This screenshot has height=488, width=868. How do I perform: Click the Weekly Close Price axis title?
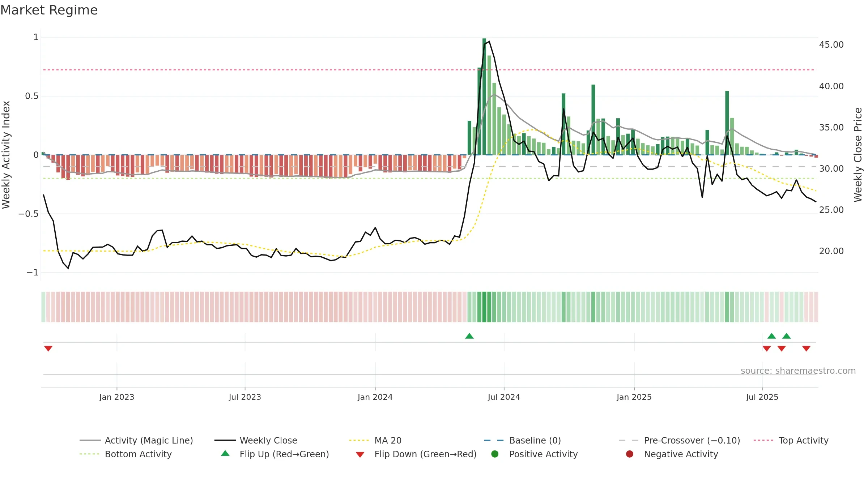[x=858, y=155]
